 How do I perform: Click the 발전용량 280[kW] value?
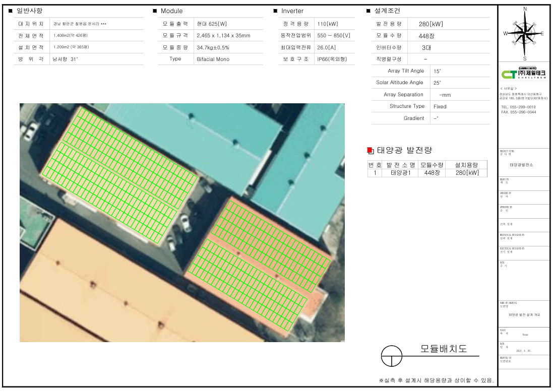click(x=431, y=24)
